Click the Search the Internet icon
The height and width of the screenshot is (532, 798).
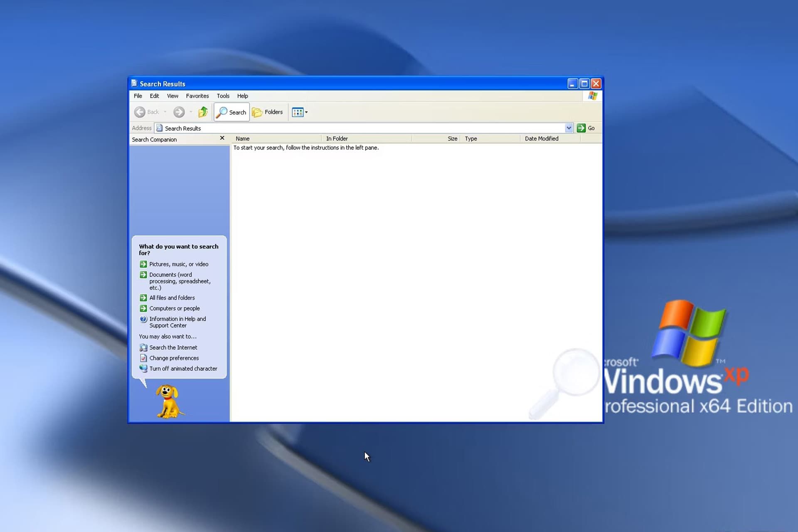143,347
